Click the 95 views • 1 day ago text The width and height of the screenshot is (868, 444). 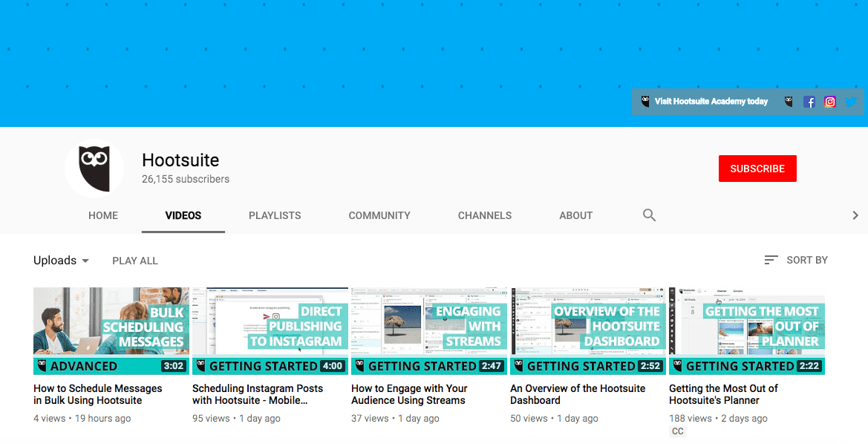tap(236, 419)
